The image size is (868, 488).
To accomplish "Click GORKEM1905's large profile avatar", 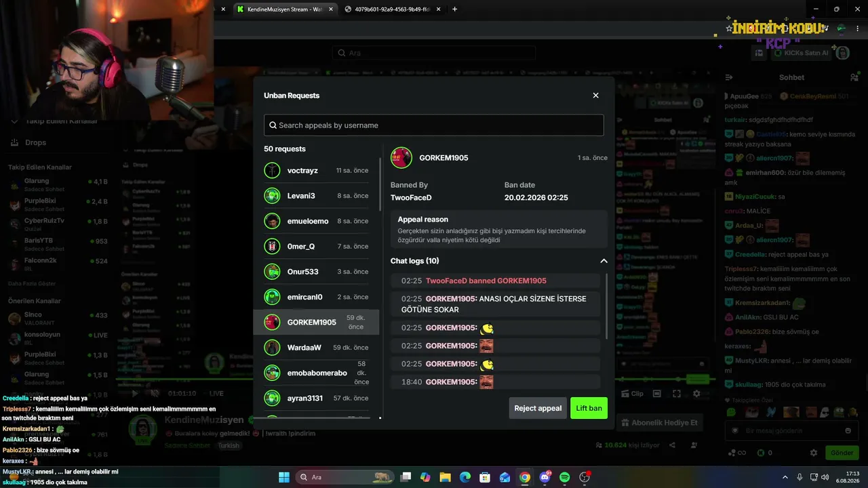I will pyautogui.click(x=401, y=158).
